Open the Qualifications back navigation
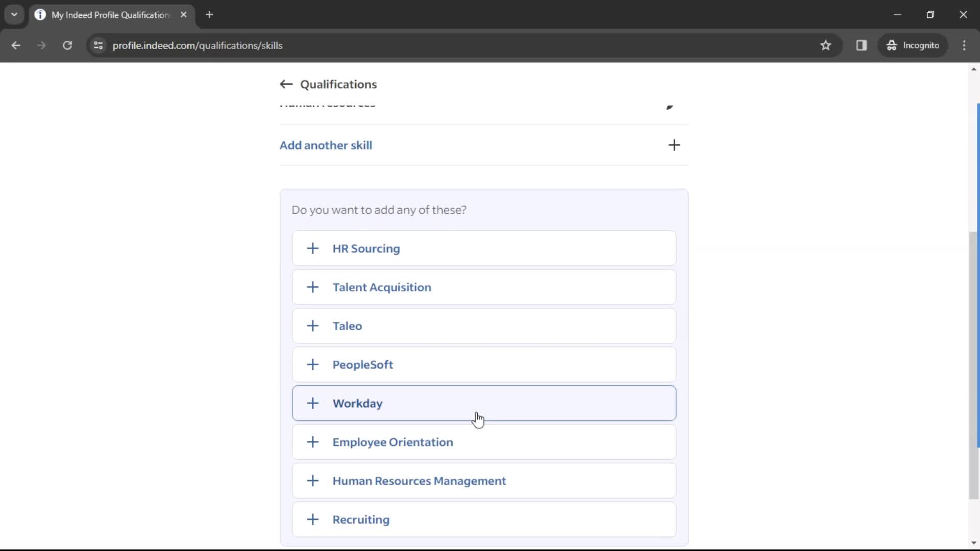 pos(286,84)
